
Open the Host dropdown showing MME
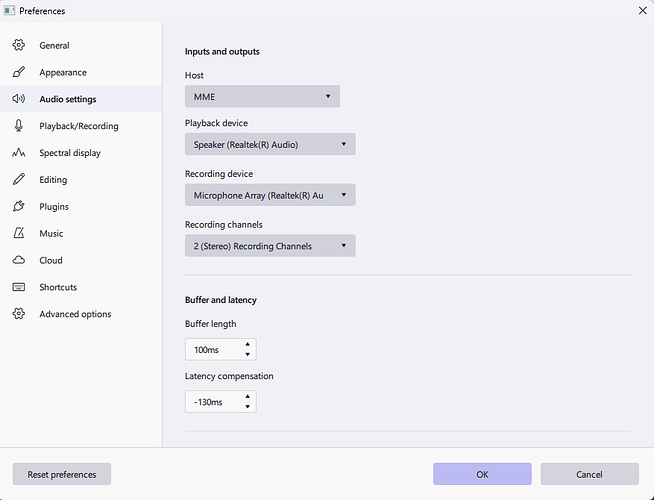pos(262,96)
